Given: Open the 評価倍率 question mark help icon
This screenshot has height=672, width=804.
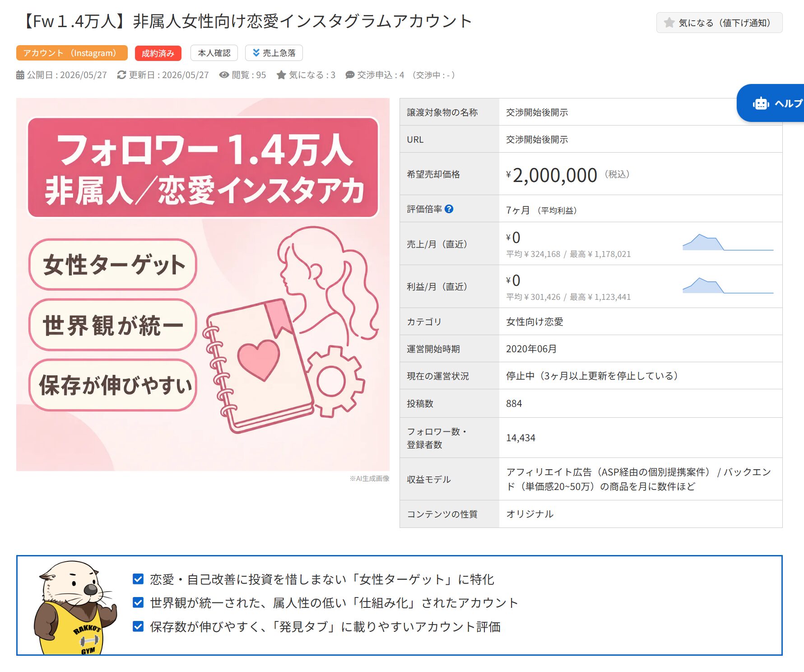Looking at the screenshot, I should click(449, 209).
